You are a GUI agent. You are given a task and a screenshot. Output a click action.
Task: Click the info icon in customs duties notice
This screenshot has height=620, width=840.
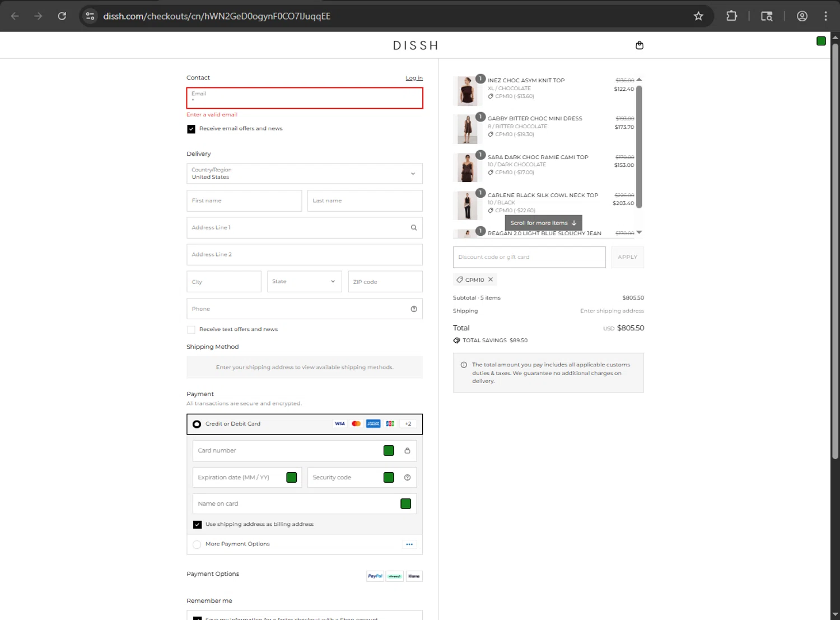464,365
